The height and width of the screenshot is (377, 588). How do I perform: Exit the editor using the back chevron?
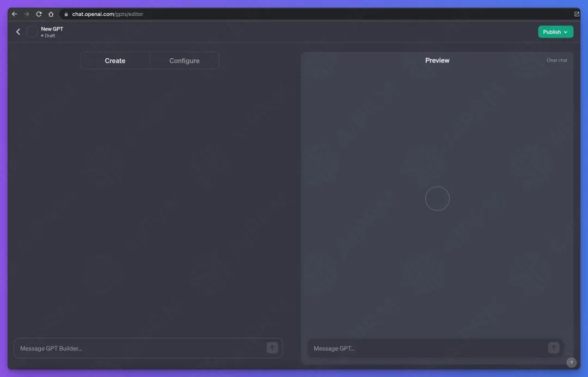tap(18, 32)
